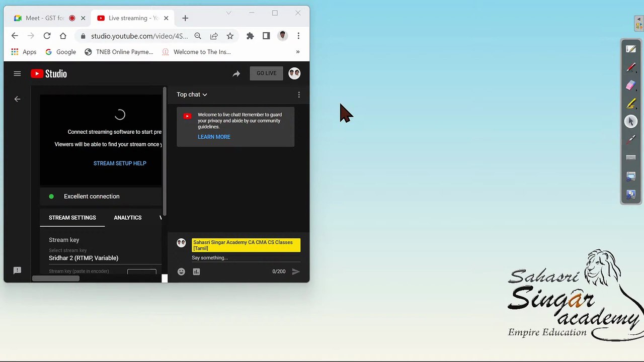Start a poll in live chat
Image resolution: width=644 pixels, height=362 pixels.
[196, 271]
